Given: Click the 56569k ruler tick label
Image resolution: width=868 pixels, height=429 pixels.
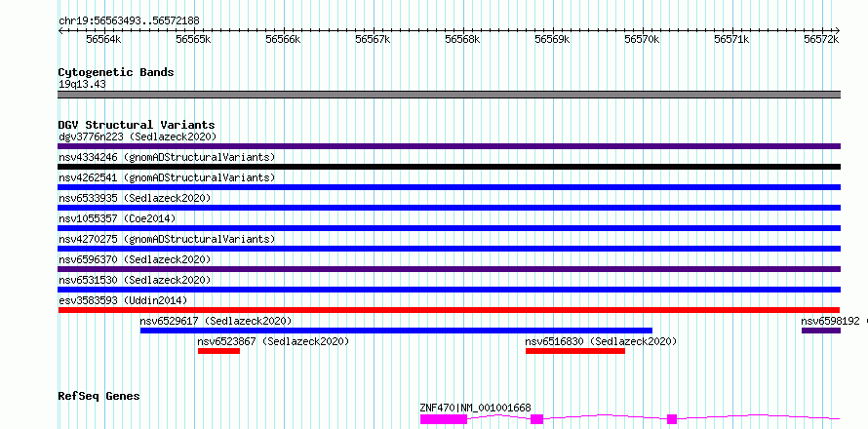Looking at the screenshot, I should point(552,39).
